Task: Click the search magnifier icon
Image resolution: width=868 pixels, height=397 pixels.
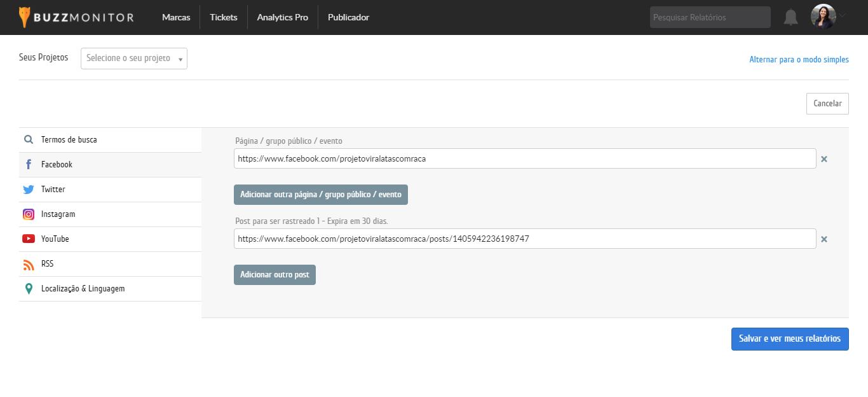Action: [29, 140]
